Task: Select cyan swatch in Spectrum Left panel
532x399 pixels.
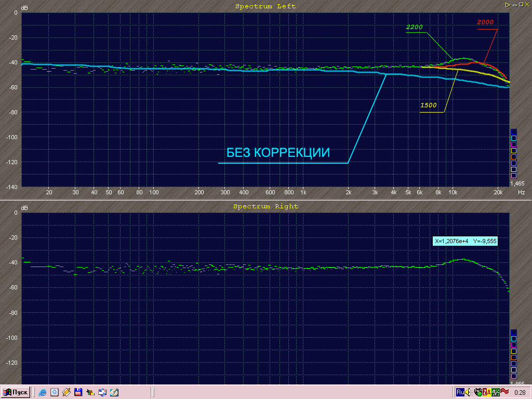Action: coord(514,138)
